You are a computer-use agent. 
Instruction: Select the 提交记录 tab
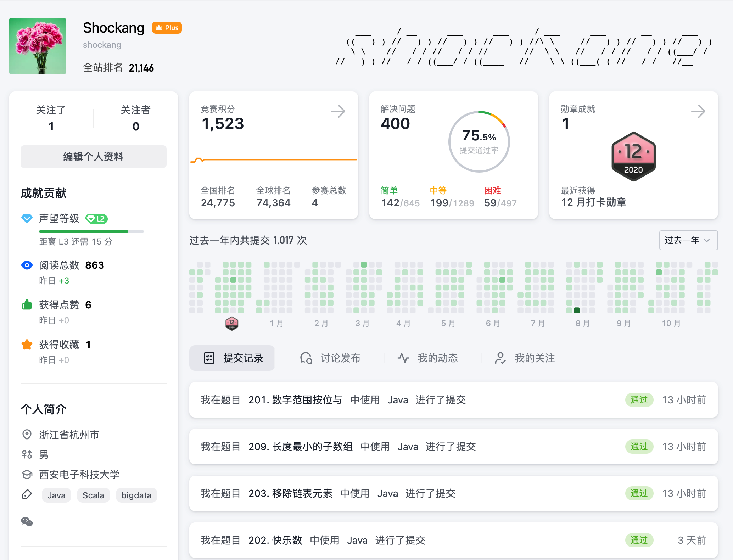[232, 358]
